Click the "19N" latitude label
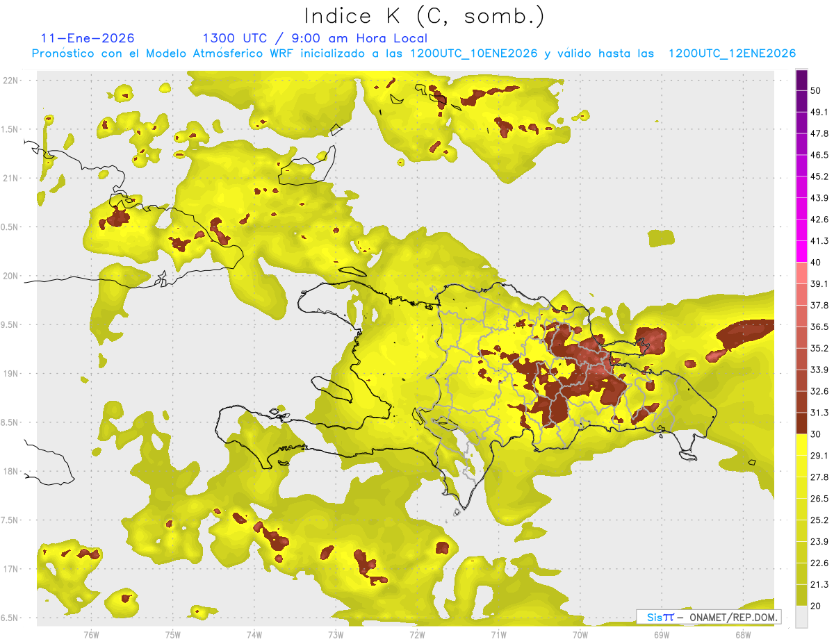The width and height of the screenshot is (834, 644). (10, 373)
